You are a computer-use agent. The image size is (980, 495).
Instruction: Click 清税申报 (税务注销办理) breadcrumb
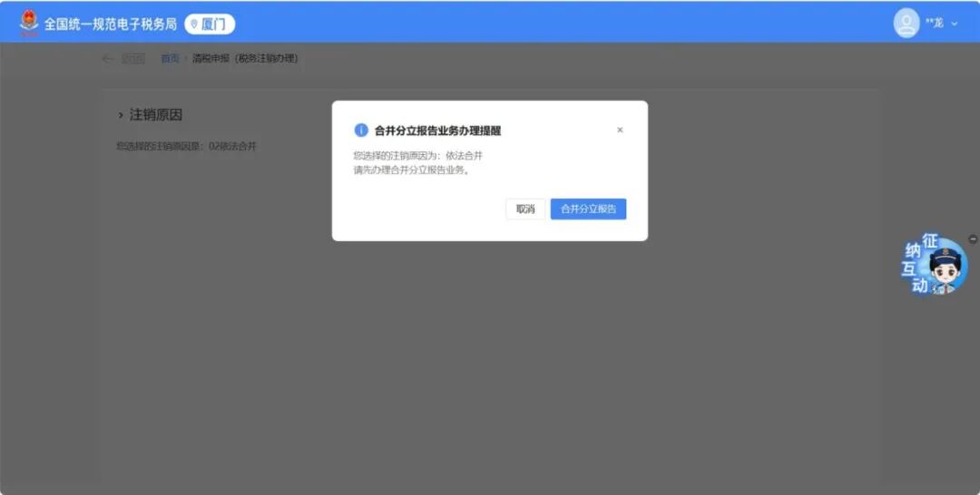pos(245,59)
